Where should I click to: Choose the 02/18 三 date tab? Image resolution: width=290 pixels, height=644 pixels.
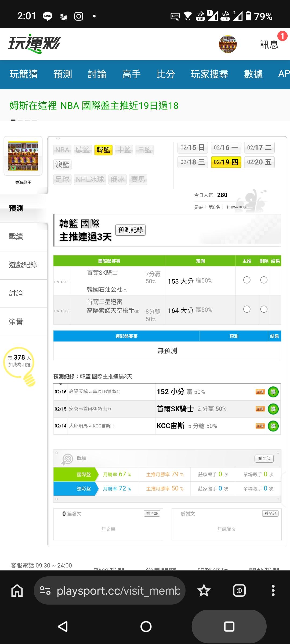[193, 162]
